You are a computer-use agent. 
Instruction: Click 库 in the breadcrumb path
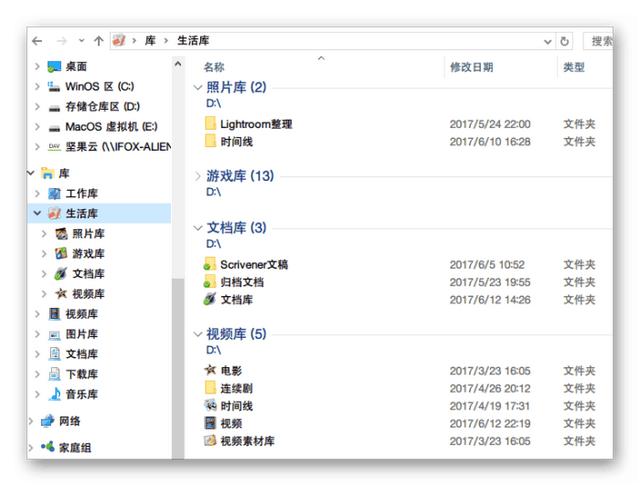149,41
